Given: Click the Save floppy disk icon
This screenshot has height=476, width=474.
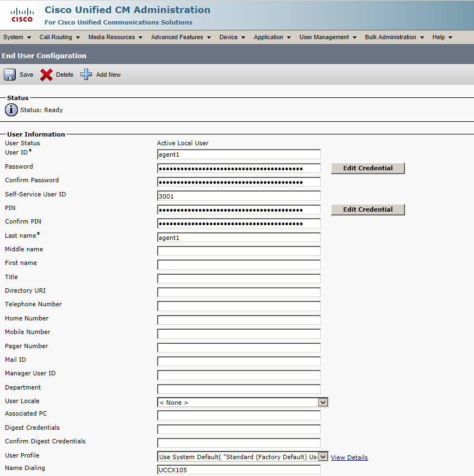Looking at the screenshot, I should click(x=10, y=75).
